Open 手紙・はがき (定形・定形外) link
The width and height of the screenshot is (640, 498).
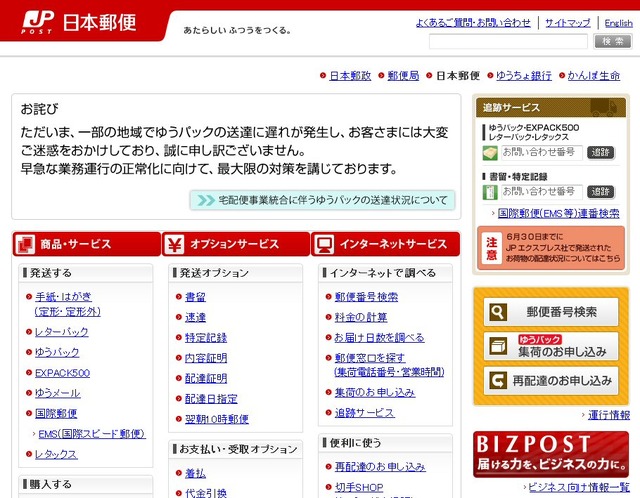click(x=68, y=305)
